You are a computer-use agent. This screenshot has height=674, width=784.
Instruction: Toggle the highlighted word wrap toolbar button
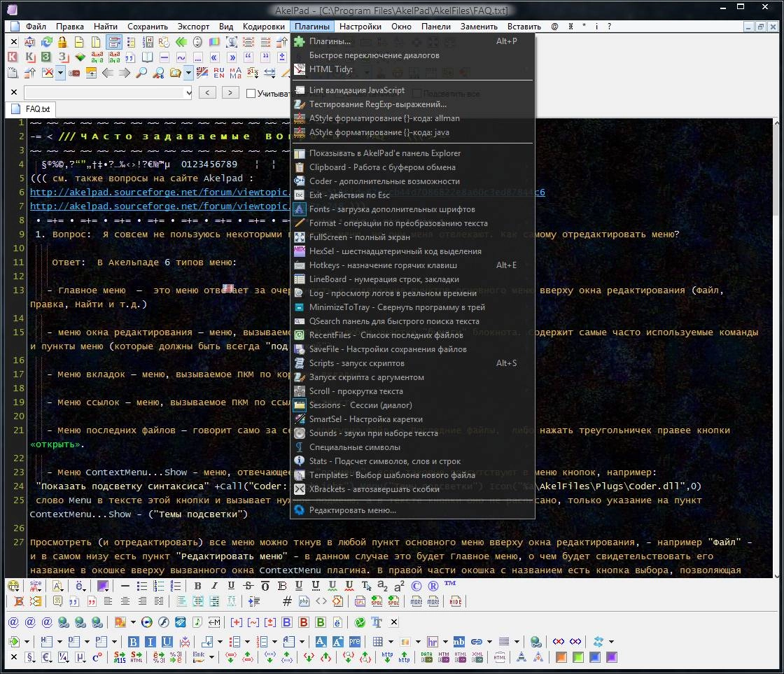115,42
